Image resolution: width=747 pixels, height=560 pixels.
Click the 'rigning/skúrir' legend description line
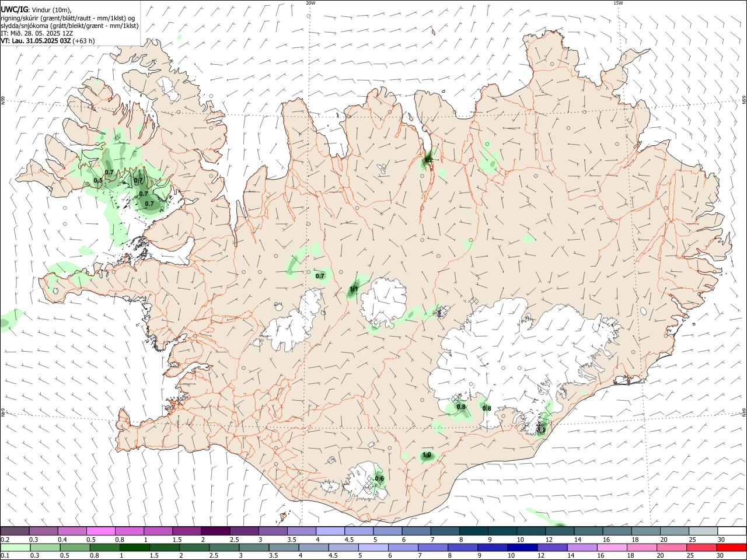coord(68,18)
